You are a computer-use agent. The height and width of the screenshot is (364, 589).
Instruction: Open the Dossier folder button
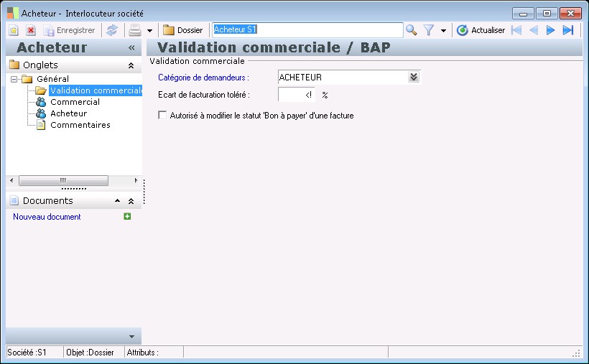pos(183,30)
